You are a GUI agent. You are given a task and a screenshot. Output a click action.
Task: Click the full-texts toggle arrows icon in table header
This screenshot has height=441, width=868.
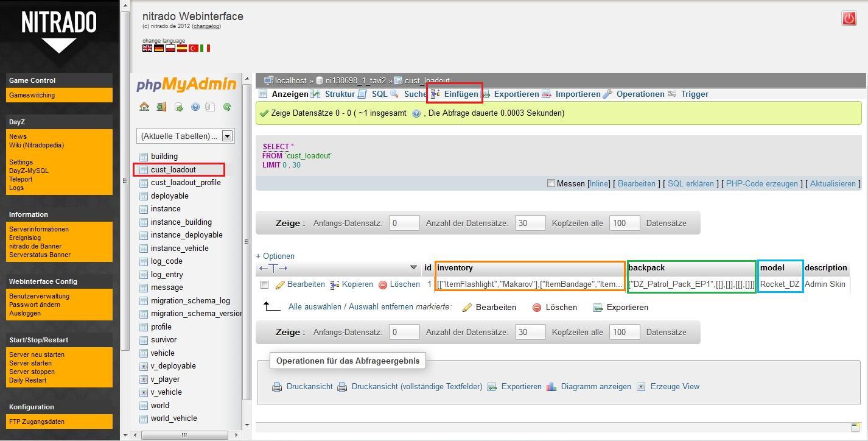[273, 268]
